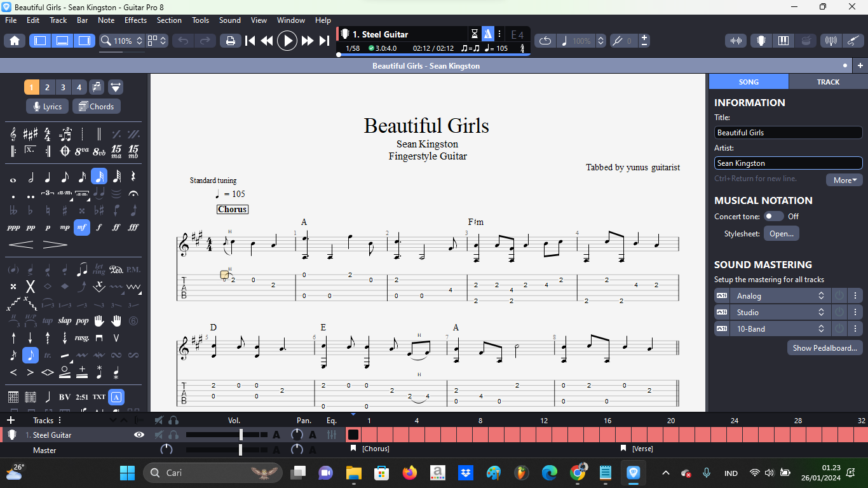Toggle the bottom global view panel
Viewport: 868px width, 488px height.
pos(62,41)
